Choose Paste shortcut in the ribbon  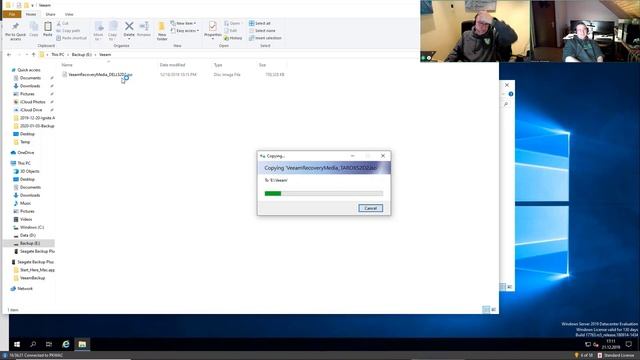click(x=72, y=38)
